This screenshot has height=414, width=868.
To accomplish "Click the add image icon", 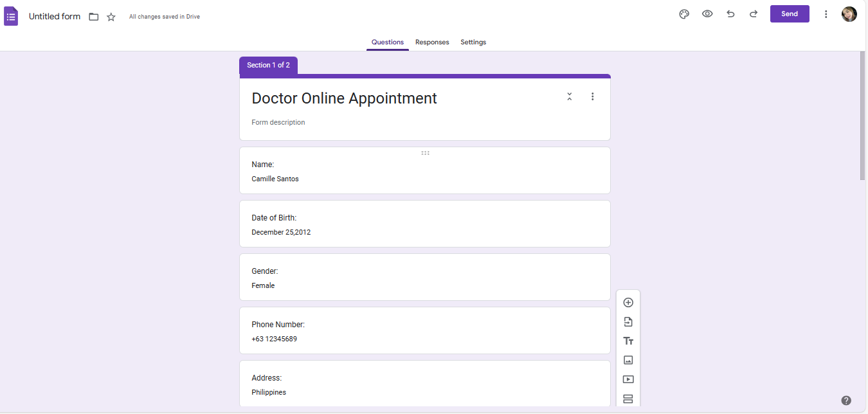I will 628,361.
